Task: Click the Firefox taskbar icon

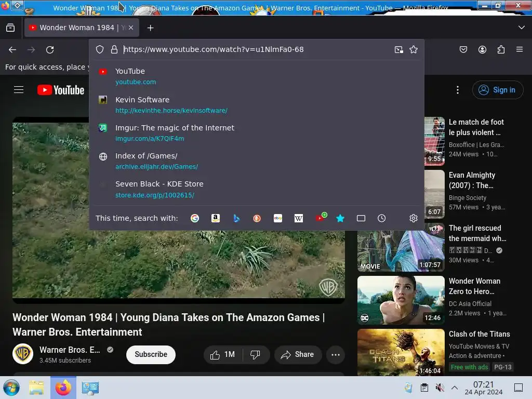Action: pyautogui.click(x=63, y=388)
